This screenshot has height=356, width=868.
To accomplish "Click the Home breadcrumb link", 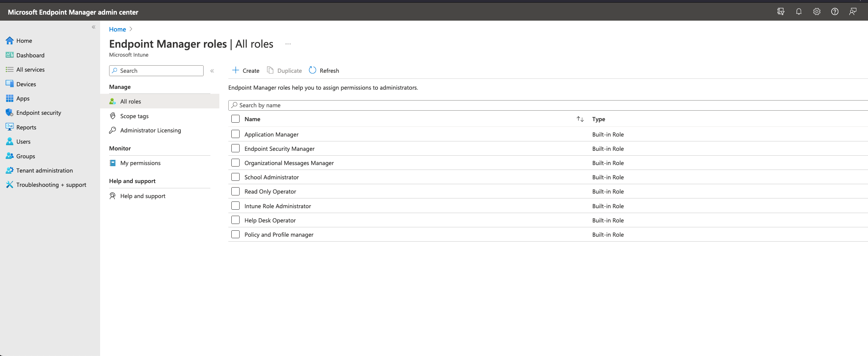I will [x=117, y=29].
